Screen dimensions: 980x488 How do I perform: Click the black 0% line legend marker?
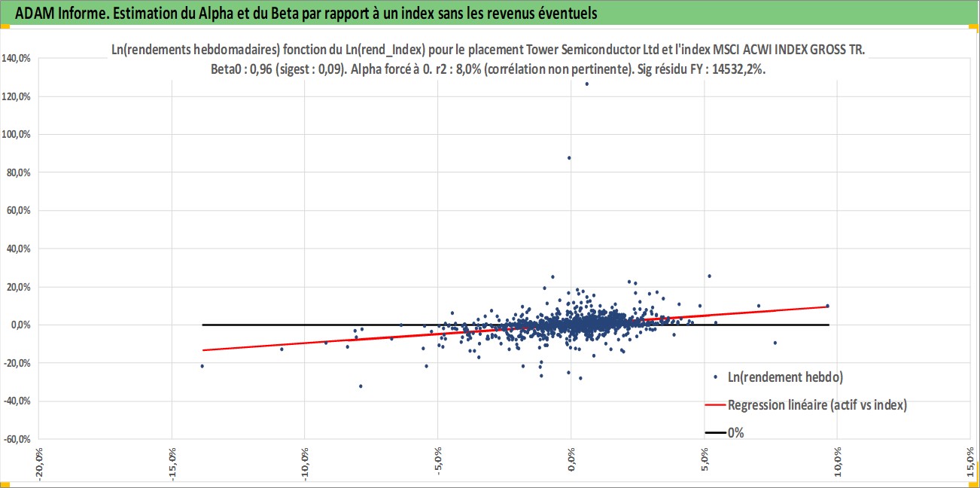coord(715,433)
